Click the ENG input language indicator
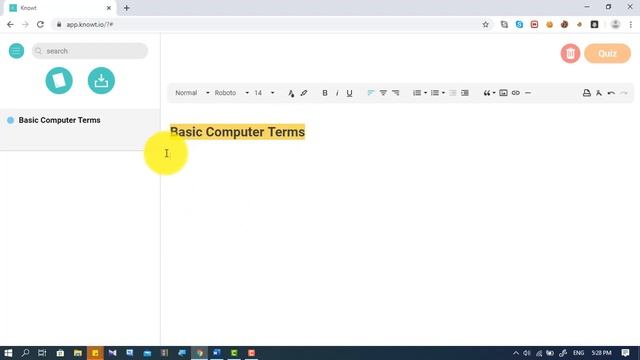The width and height of the screenshot is (640, 360). tap(578, 353)
